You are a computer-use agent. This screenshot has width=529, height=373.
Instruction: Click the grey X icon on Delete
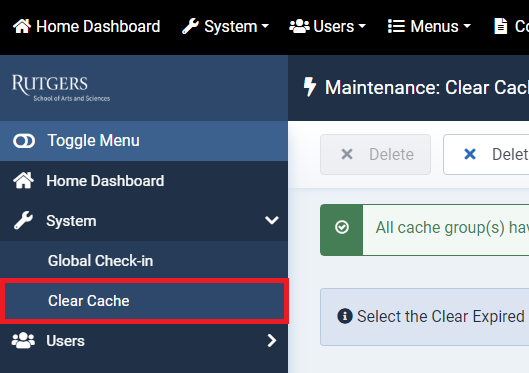pos(347,154)
